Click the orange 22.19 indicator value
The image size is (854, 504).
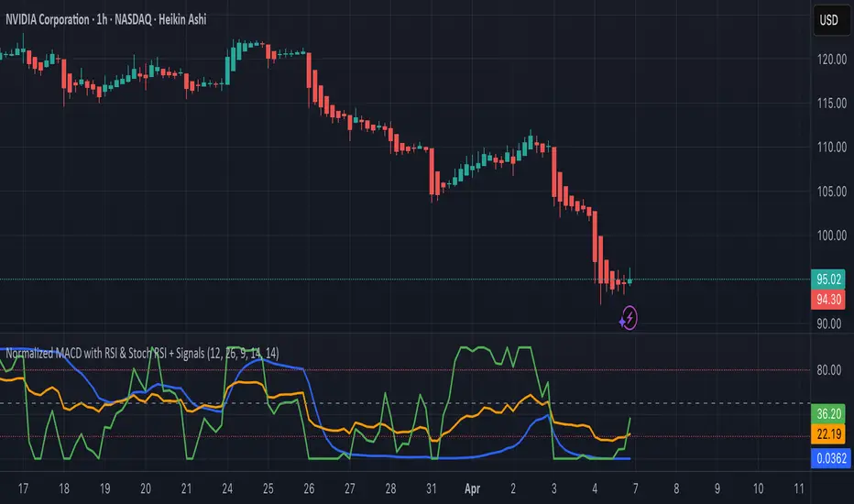[828, 433]
